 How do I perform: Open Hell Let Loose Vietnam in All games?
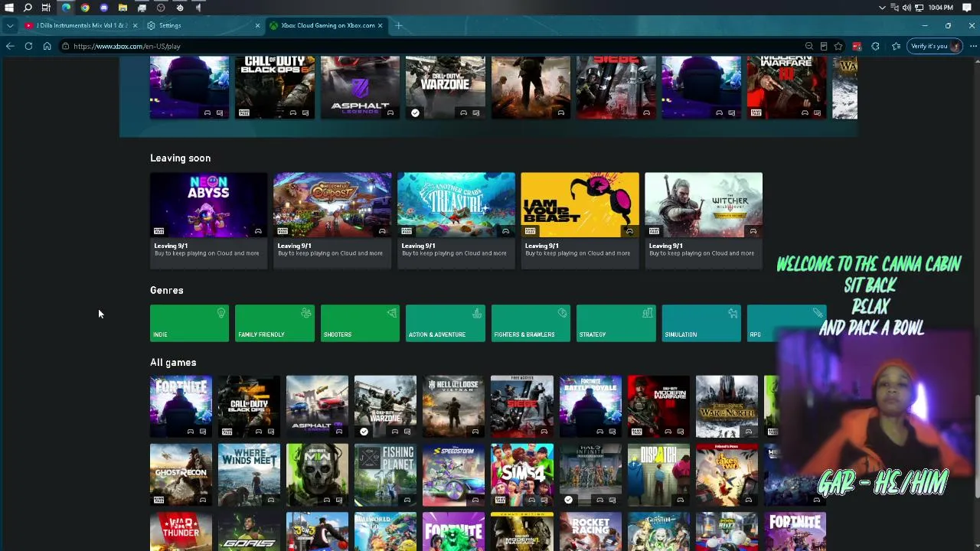[453, 406]
